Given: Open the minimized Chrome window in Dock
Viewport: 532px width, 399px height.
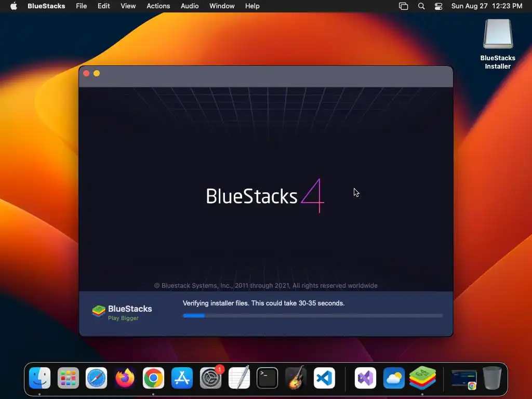Looking at the screenshot, I should 464,379.
